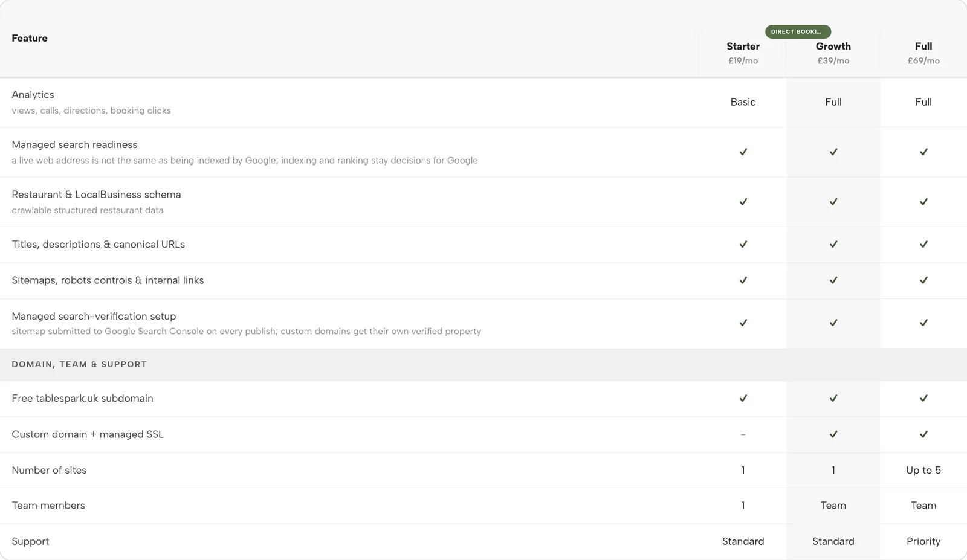This screenshot has height=560, width=967.
Task: Click Growth checkmark for Titles, descriptions & canonical URLs
Action: click(x=833, y=245)
